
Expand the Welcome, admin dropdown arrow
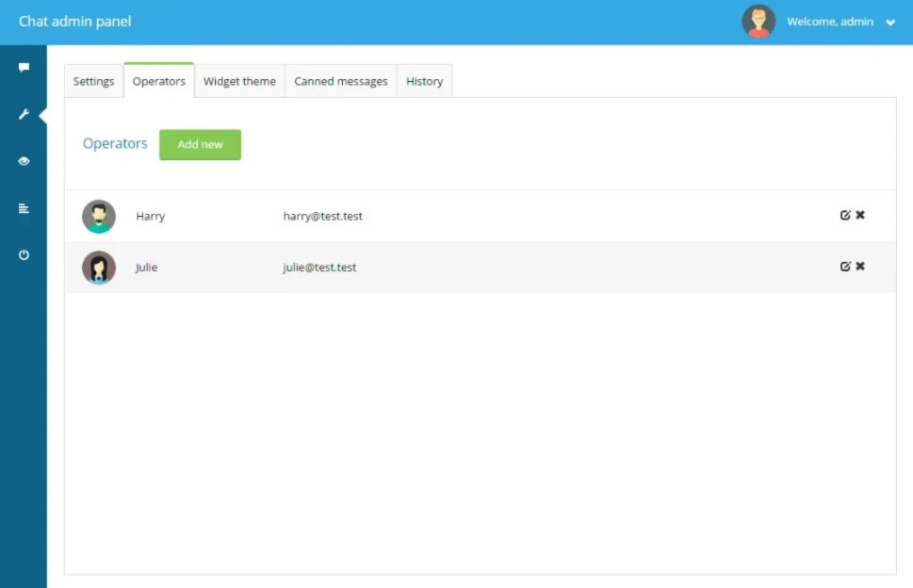point(890,23)
